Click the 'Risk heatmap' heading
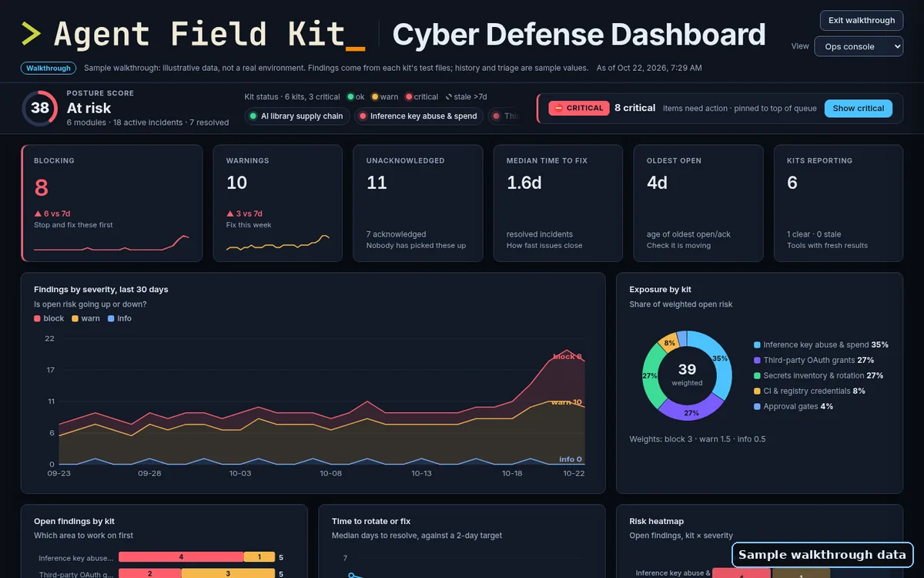924x578 pixels. (656, 522)
